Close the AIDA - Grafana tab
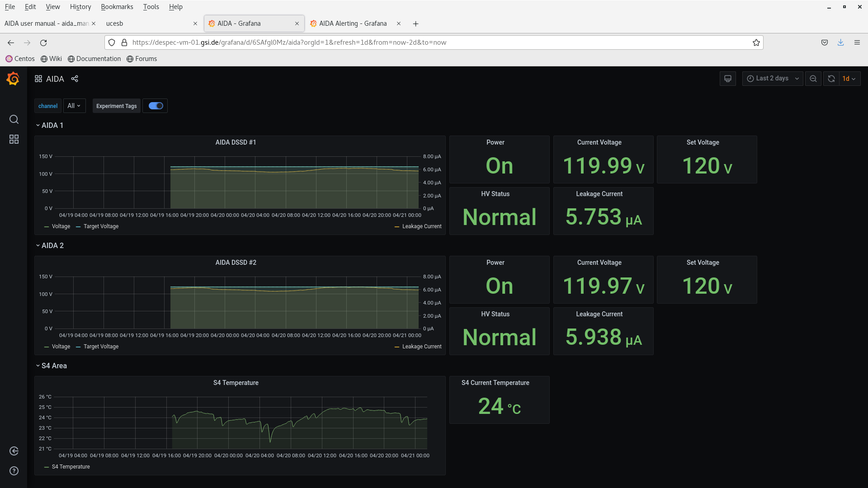 coord(297,23)
